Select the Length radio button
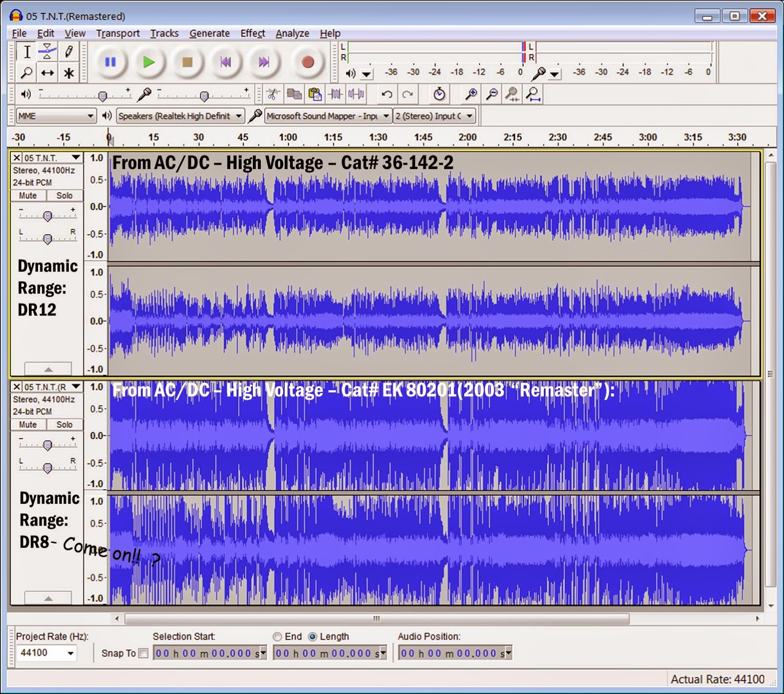The image size is (784, 694). pyautogui.click(x=312, y=637)
